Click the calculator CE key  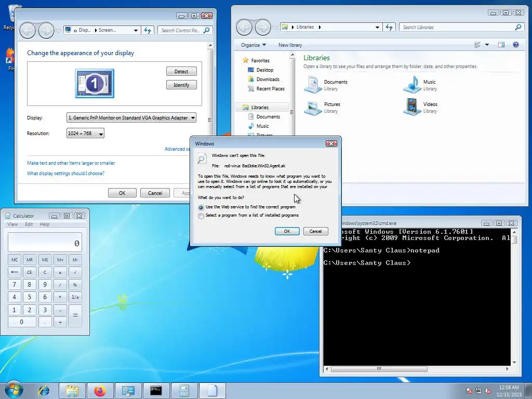tap(30, 272)
